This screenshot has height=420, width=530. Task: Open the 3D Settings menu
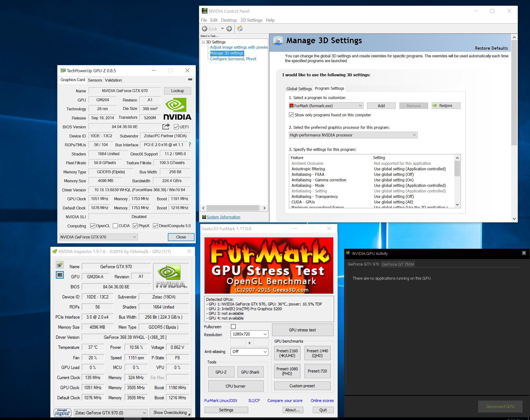(251, 20)
